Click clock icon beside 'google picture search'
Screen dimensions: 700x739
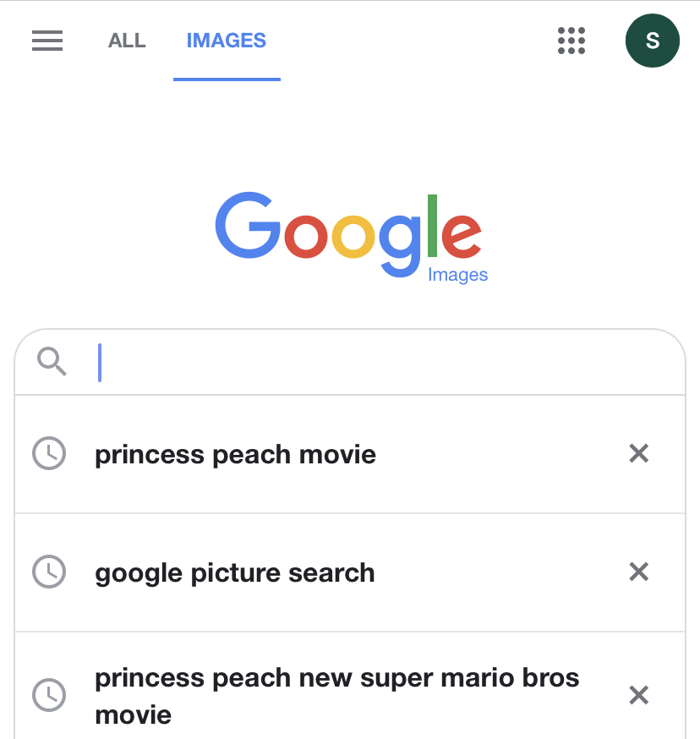[x=49, y=572]
